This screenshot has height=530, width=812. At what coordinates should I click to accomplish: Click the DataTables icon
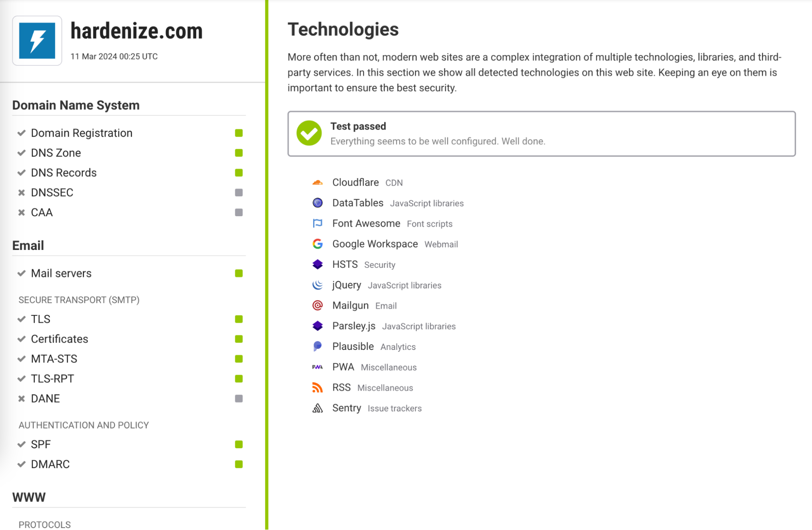coord(318,203)
